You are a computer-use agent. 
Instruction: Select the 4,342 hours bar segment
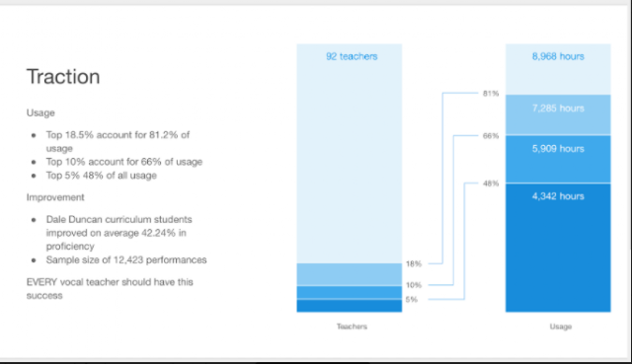click(558, 248)
